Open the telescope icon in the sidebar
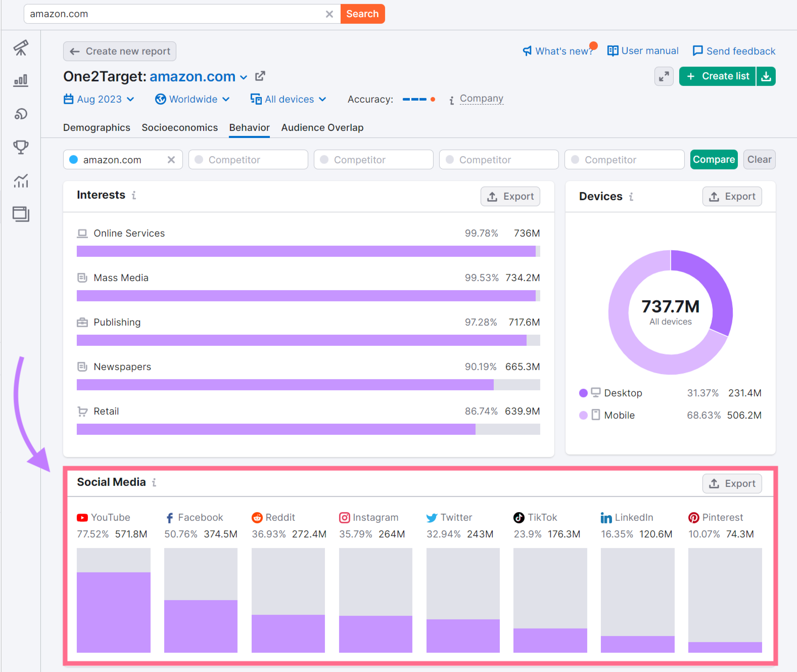 21,48
